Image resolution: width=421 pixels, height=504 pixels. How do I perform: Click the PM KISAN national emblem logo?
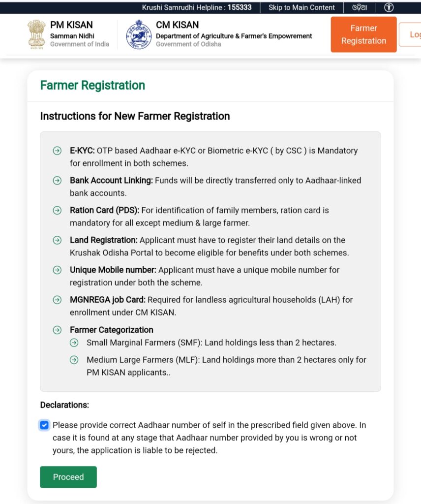point(36,34)
